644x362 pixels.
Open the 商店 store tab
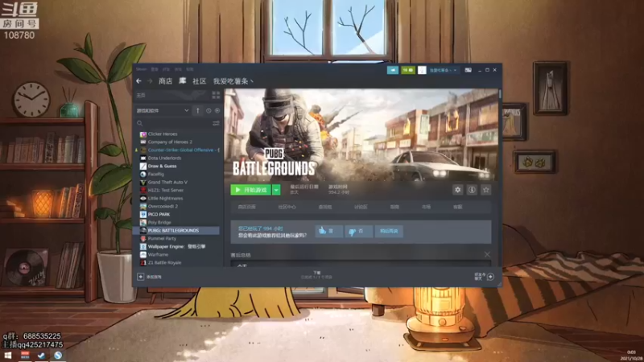[x=166, y=81]
